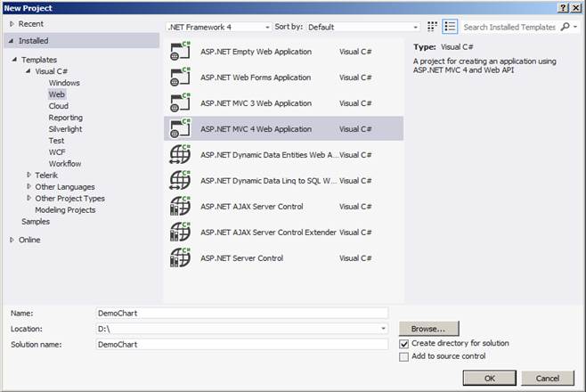
Task: Expand the Telerik tree node
Action: (28, 175)
